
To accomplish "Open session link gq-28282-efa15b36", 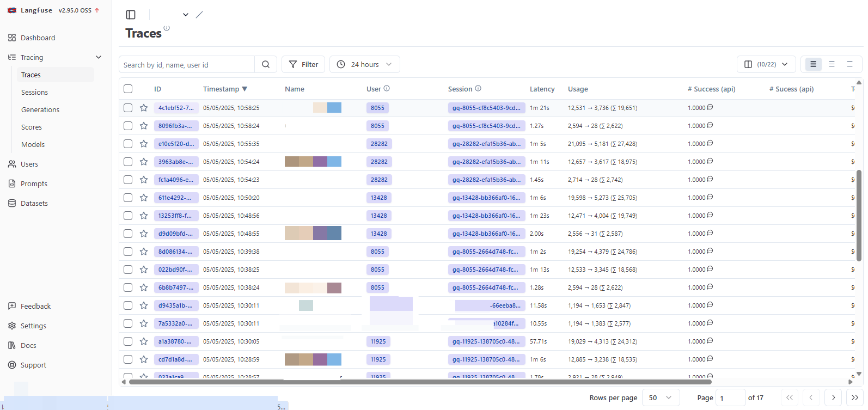I will pos(486,144).
